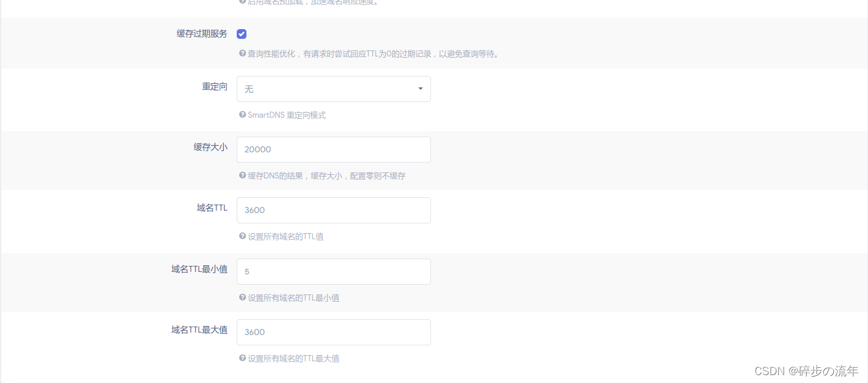Image resolution: width=868 pixels, height=383 pixels.
Task: Click the 查询性能优化 description text
Action: point(373,54)
